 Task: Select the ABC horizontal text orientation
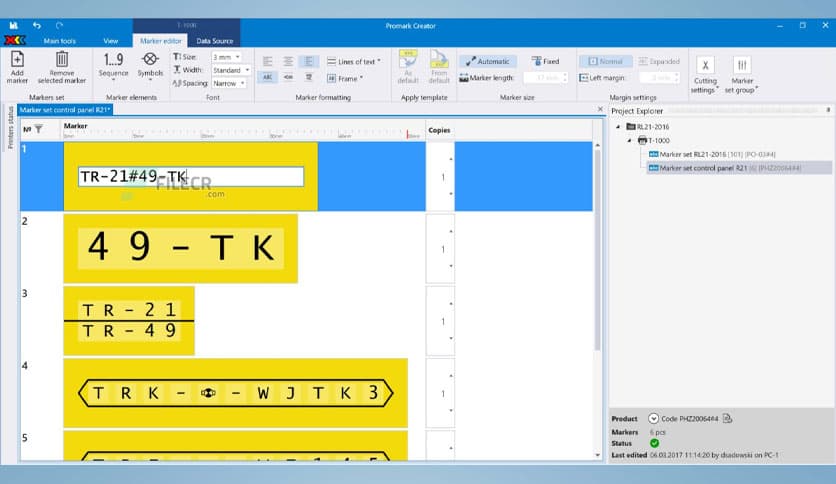[268, 77]
